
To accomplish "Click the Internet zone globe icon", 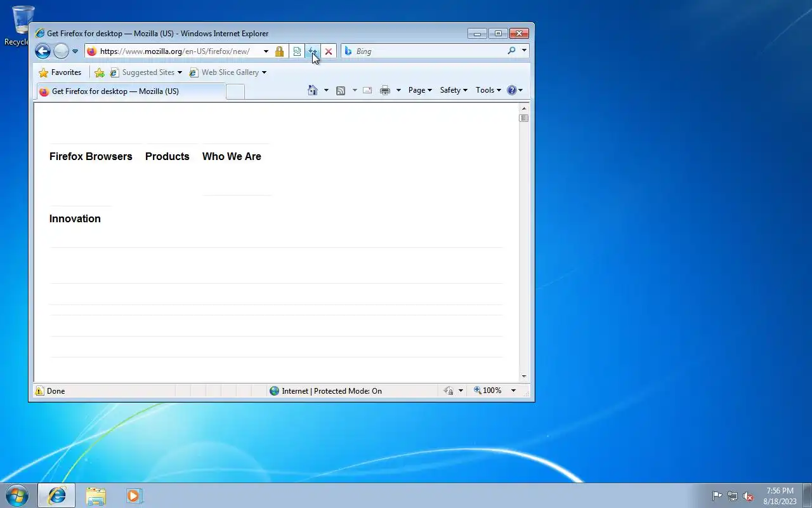I will coord(274,391).
